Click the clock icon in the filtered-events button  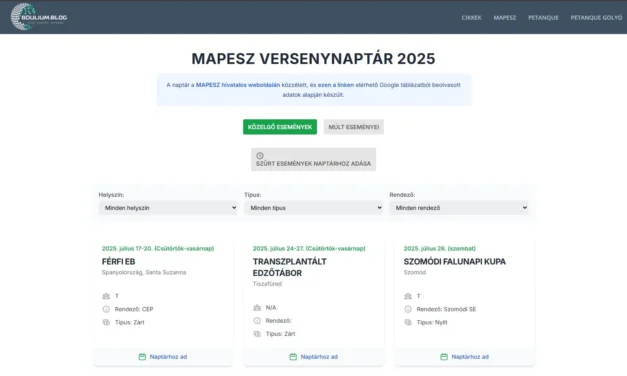(x=260, y=156)
